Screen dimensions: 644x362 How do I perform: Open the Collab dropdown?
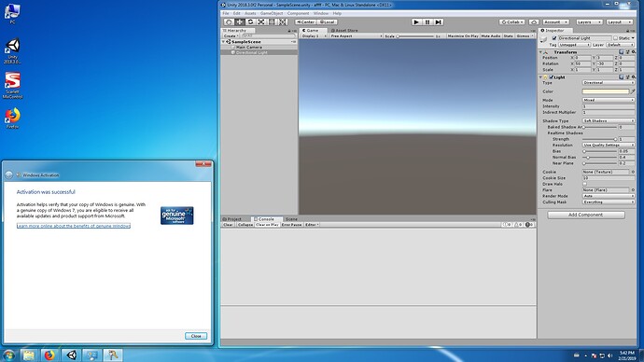click(x=511, y=21)
